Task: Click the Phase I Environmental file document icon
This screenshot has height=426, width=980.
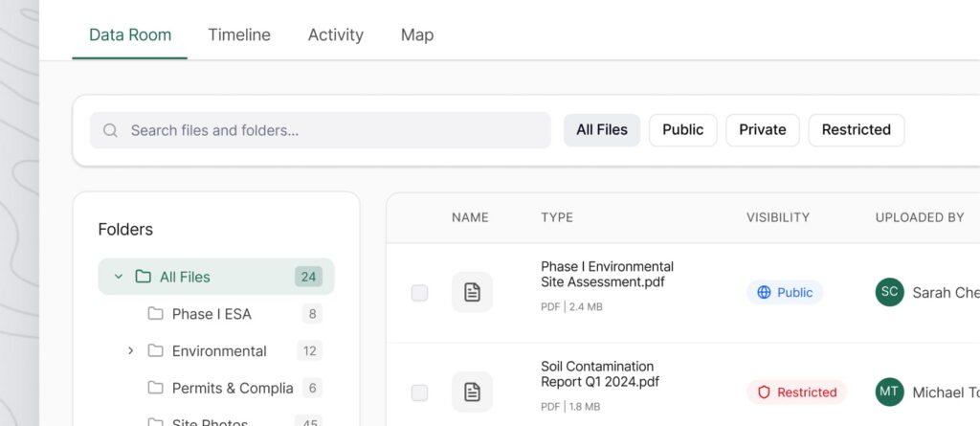Action: [472, 292]
